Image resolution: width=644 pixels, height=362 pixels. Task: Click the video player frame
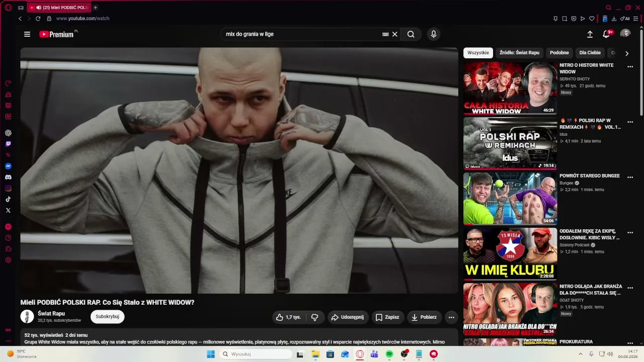(239, 170)
